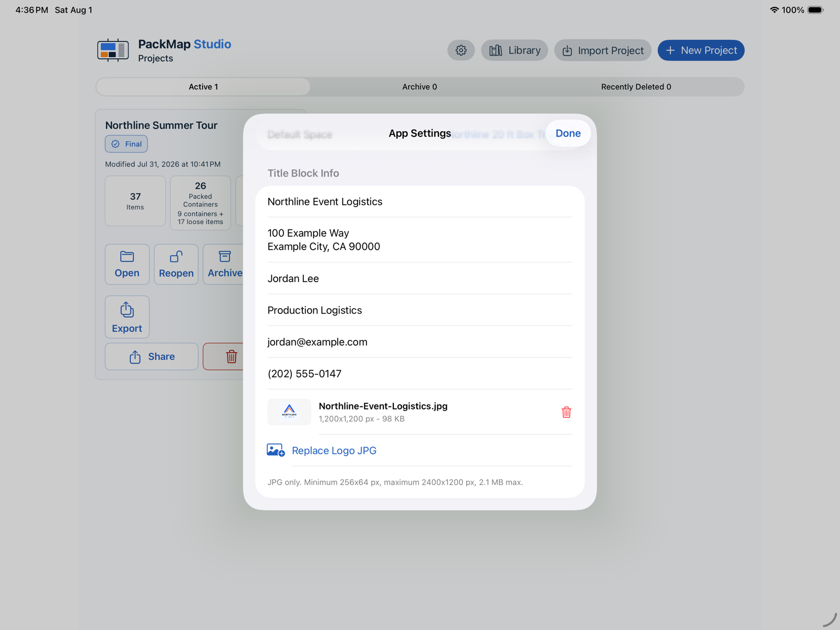Click the JPG only size requirements note

click(x=395, y=482)
